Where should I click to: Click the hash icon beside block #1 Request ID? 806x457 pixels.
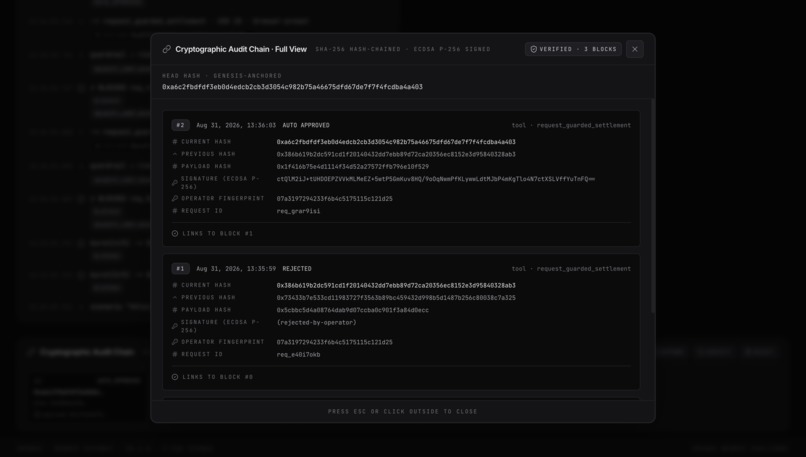point(175,354)
